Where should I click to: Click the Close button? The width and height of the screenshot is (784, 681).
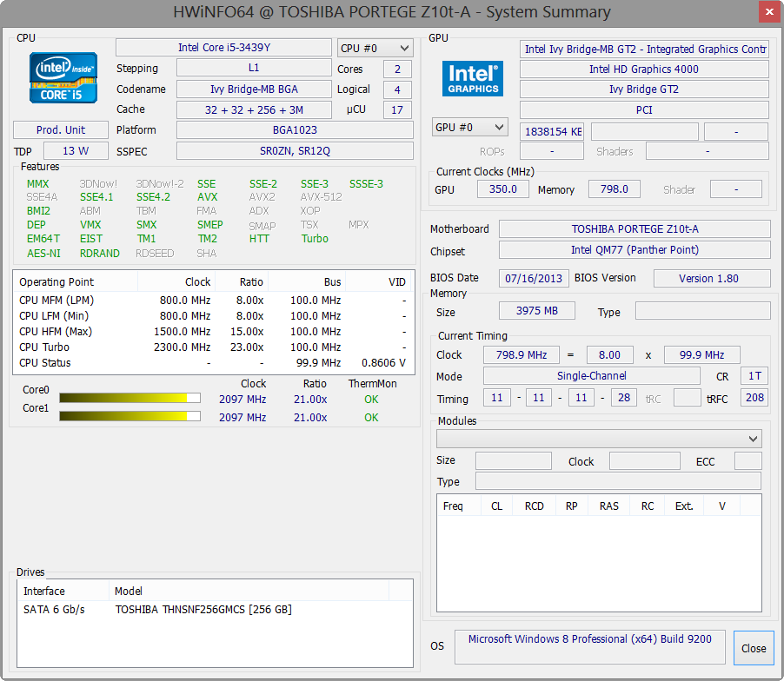click(754, 648)
